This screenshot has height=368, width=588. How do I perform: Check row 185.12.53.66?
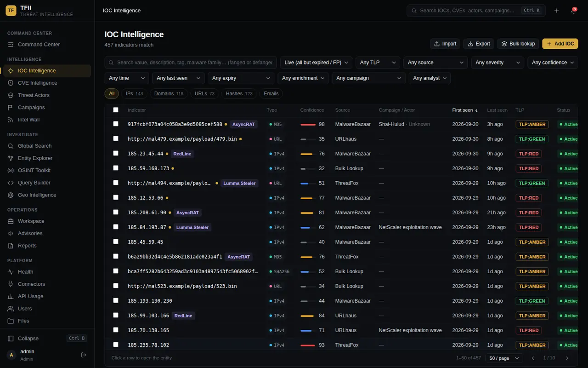pos(116,198)
